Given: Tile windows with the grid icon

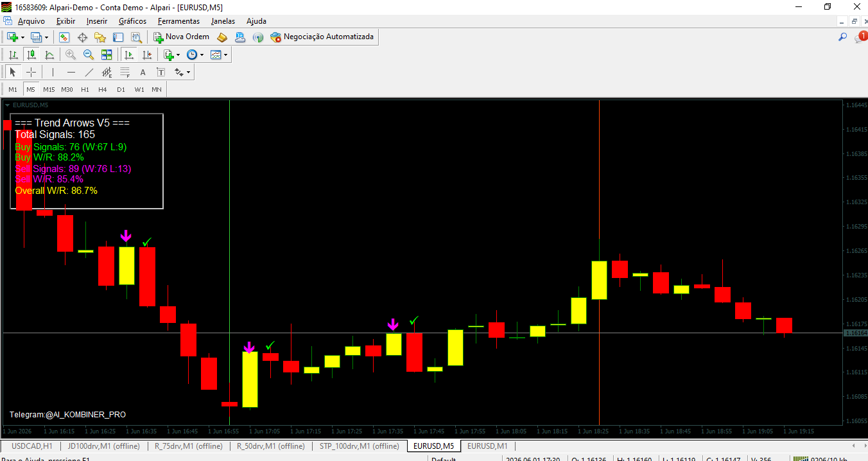Looking at the screenshot, I should click(107, 55).
